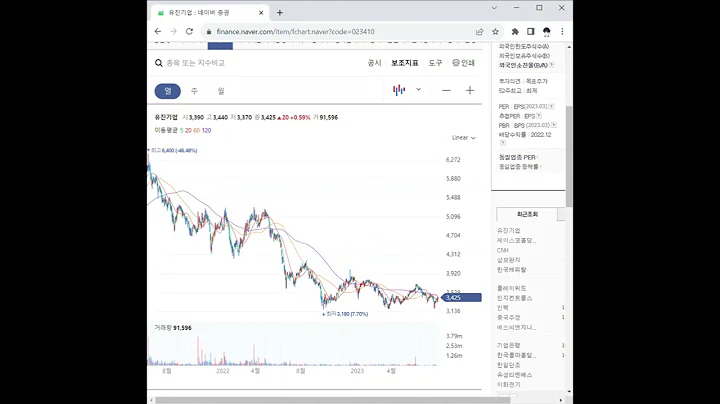Click the help icon beside BPS(2023.03)
This screenshot has width=720, height=404.
pos(554,125)
